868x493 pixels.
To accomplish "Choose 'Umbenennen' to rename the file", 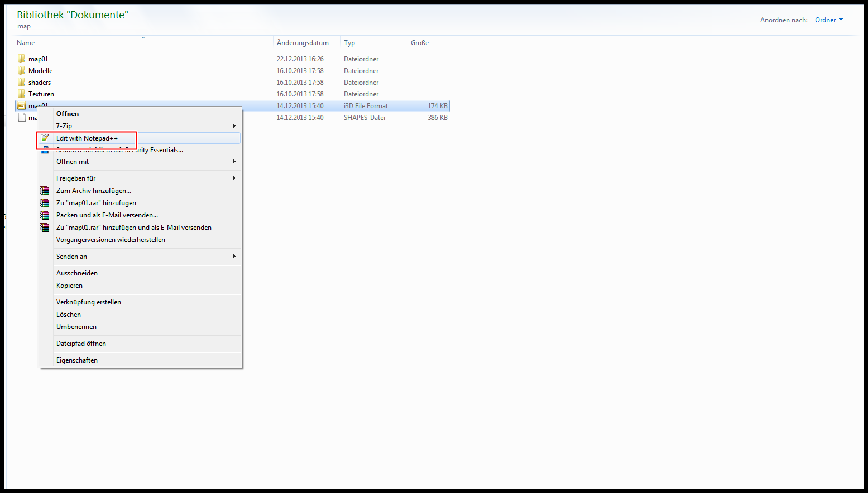I will pos(76,327).
